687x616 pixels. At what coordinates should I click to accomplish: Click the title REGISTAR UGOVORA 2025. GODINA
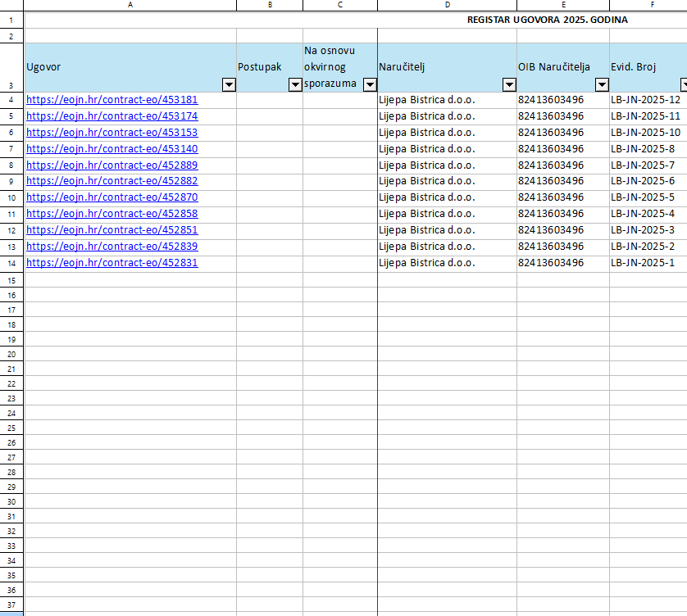coord(548,20)
